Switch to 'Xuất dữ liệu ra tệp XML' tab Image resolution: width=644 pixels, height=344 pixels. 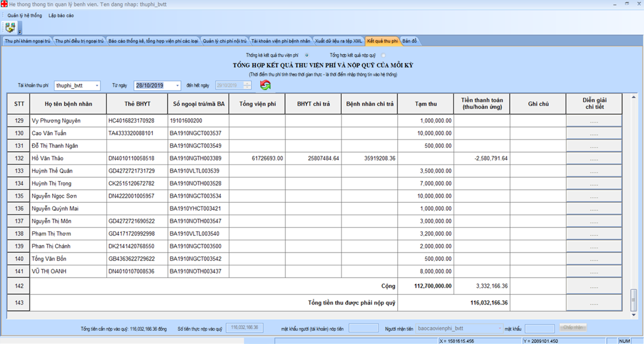click(339, 41)
